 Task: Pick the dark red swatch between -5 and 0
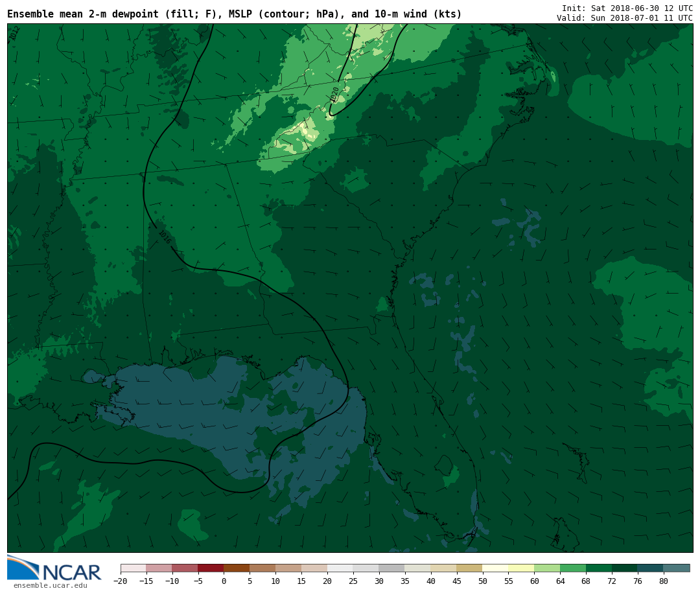(x=211, y=568)
